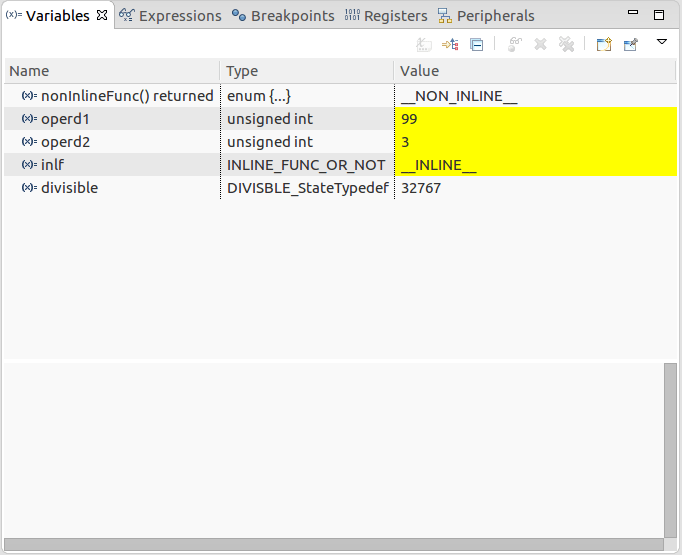Screen dimensions: 682x555
Task: Click the Add Global Variables glasses icon
Action: (x=515, y=44)
